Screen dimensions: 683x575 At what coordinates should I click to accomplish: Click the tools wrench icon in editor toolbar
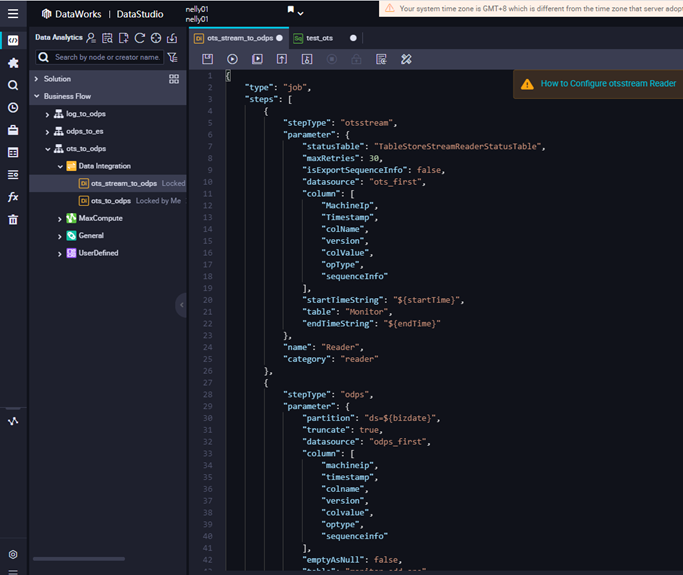(x=406, y=59)
